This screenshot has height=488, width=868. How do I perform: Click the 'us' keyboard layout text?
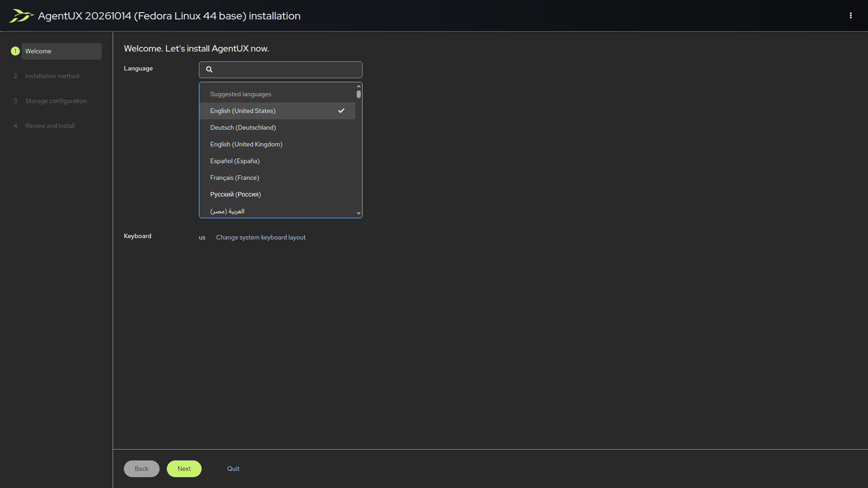click(x=202, y=238)
